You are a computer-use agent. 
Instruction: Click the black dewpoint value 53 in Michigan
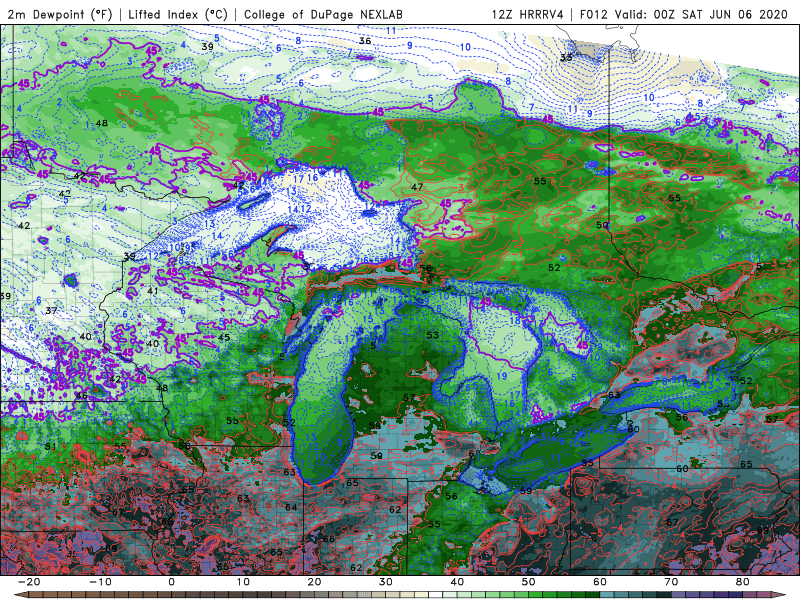pos(433,335)
